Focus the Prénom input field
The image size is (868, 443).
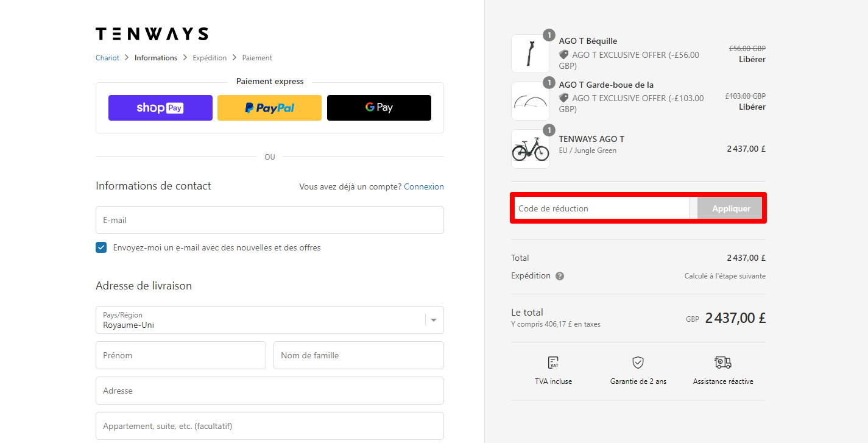tap(181, 355)
